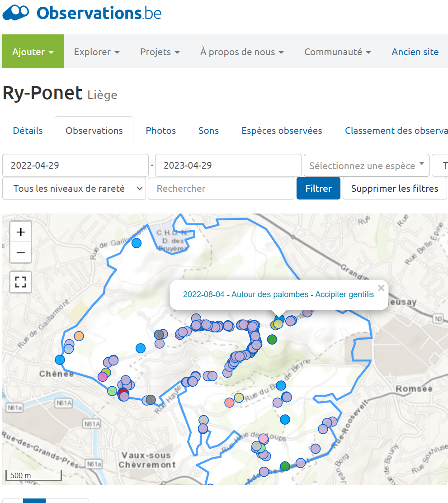Expand the Communauté menu
Image resolution: width=448 pixels, height=503 pixels.
(x=337, y=52)
